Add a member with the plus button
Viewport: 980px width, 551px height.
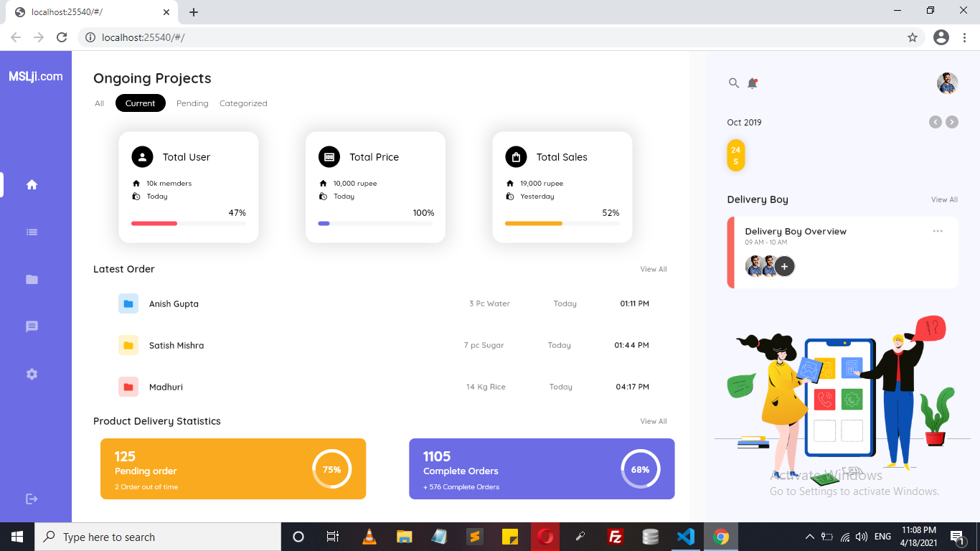coord(784,266)
